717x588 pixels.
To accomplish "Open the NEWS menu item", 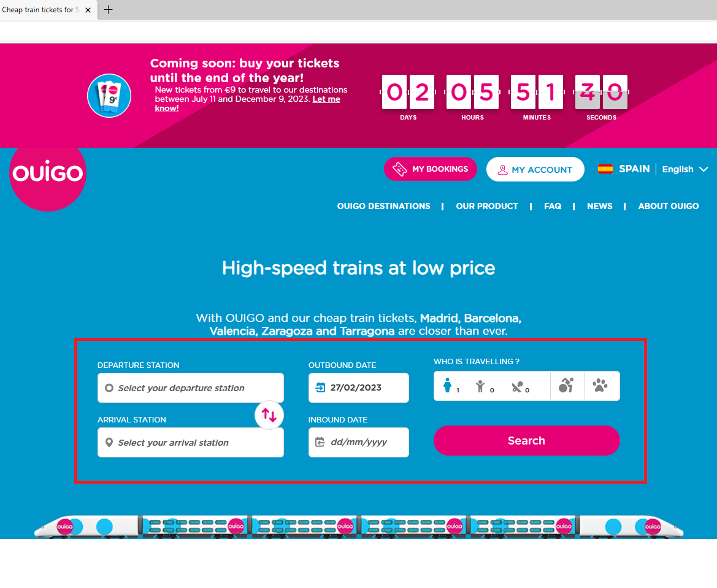I will [599, 206].
